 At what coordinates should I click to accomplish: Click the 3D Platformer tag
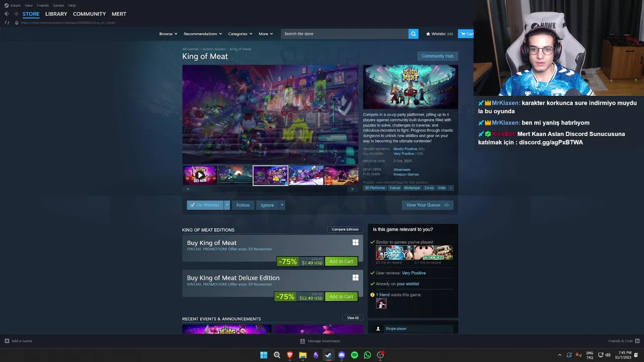[375, 188]
